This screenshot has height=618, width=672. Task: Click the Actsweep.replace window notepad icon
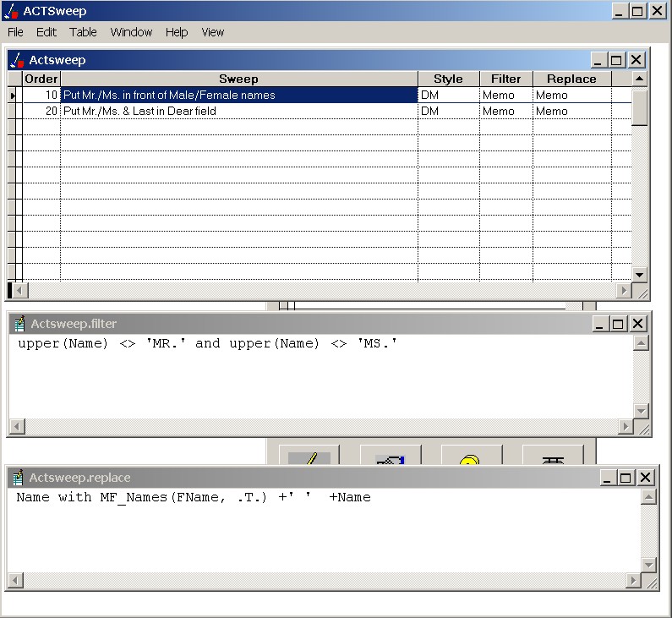(18, 478)
